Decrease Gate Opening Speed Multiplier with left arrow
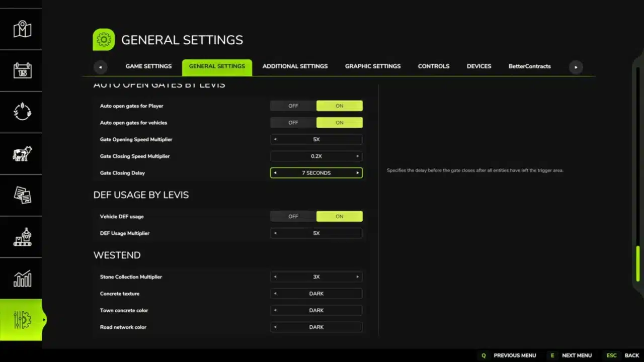This screenshot has width=644, height=362. [275, 140]
